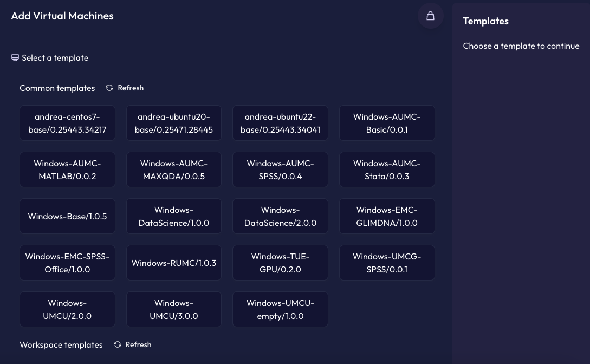Image resolution: width=590 pixels, height=364 pixels.
Task: Choose the Windows-DataScience/1.0.0 template
Action: (174, 216)
